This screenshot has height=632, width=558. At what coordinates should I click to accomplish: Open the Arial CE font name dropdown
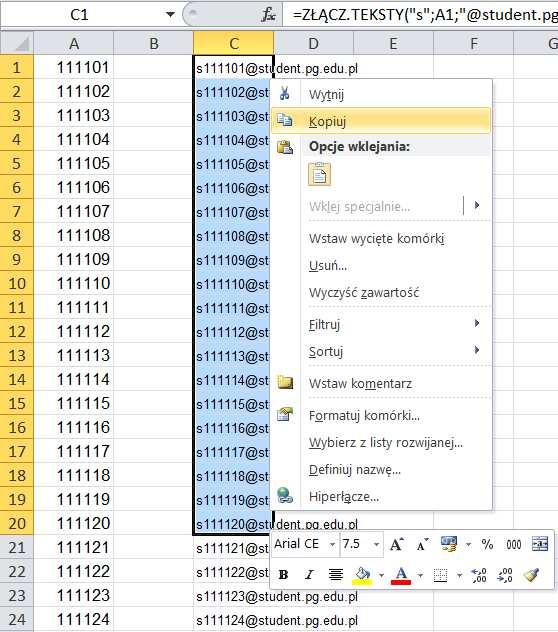[333, 545]
